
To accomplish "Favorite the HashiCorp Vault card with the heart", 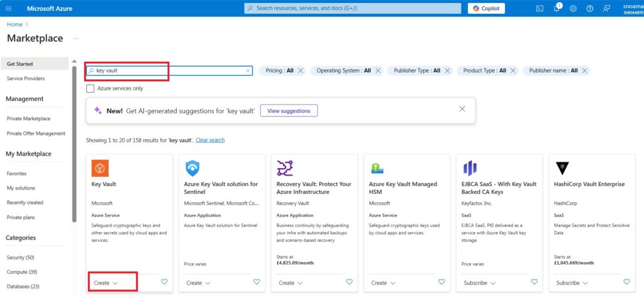I will (x=627, y=282).
